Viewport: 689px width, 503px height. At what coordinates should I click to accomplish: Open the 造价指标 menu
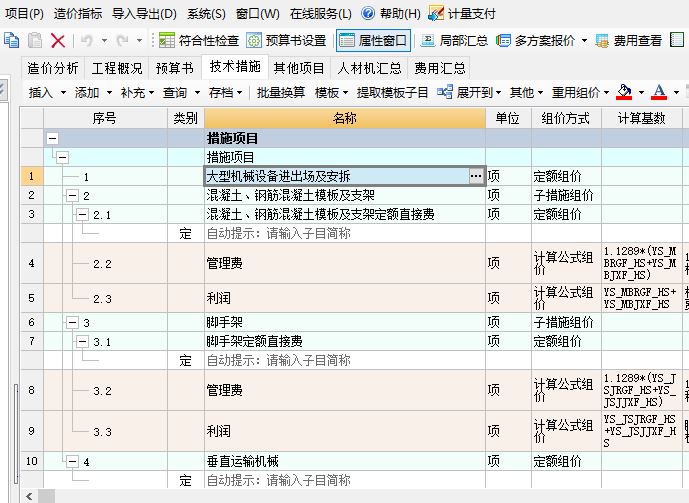(78, 14)
